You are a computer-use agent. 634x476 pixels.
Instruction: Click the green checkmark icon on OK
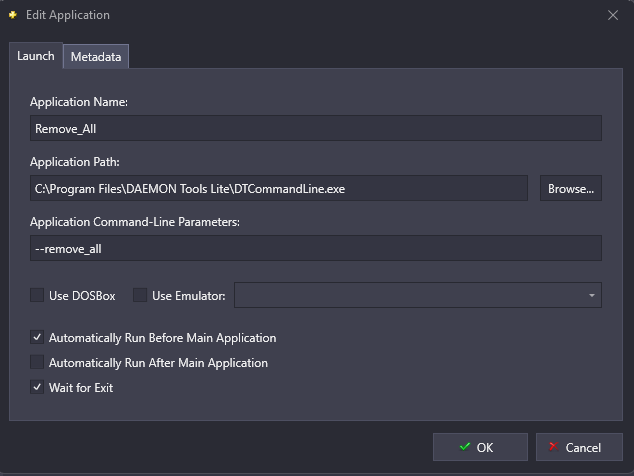(465, 447)
